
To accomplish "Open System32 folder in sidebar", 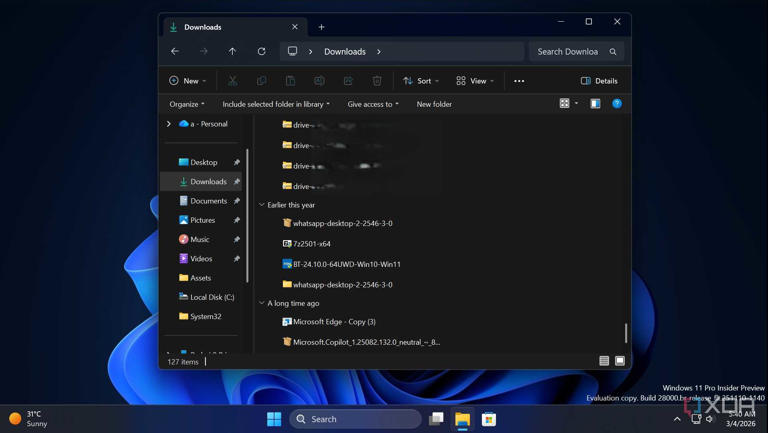I will 200,316.
